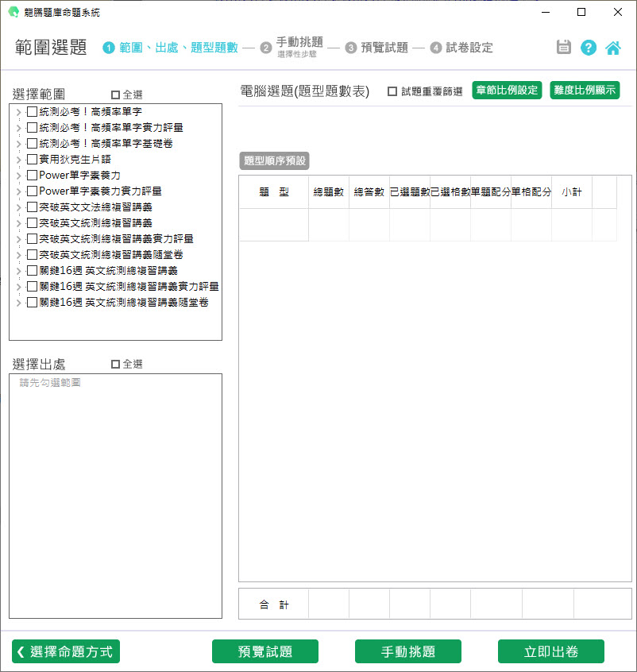The height and width of the screenshot is (672, 637).
Task: Expand Power單字素養力 tree arrow
Action: [18, 176]
